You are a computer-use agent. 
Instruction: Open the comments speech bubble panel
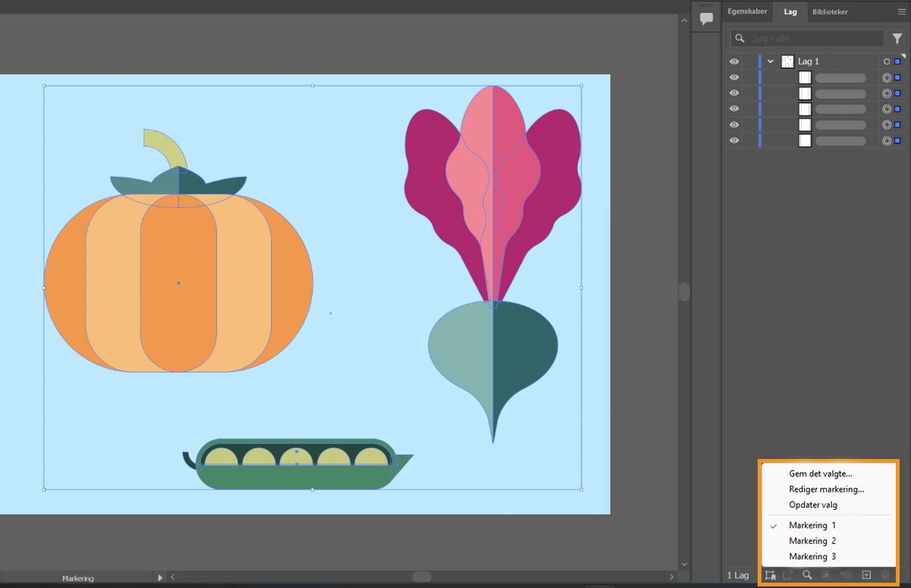click(x=707, y=18)
